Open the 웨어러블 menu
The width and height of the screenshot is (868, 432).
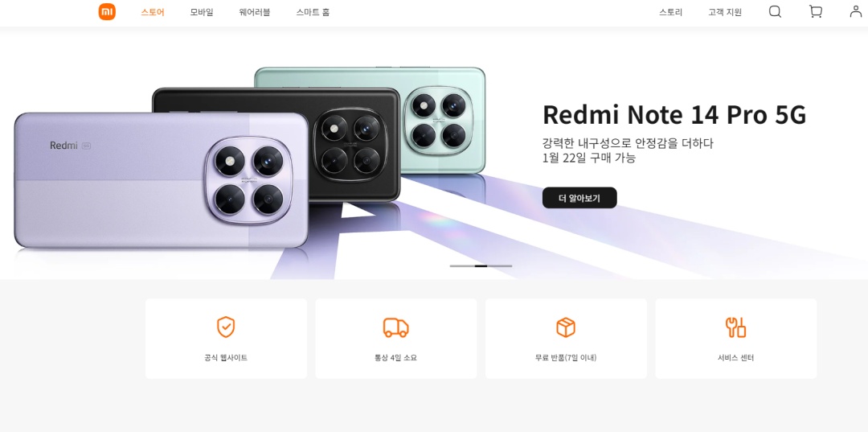tap(255, 12)
